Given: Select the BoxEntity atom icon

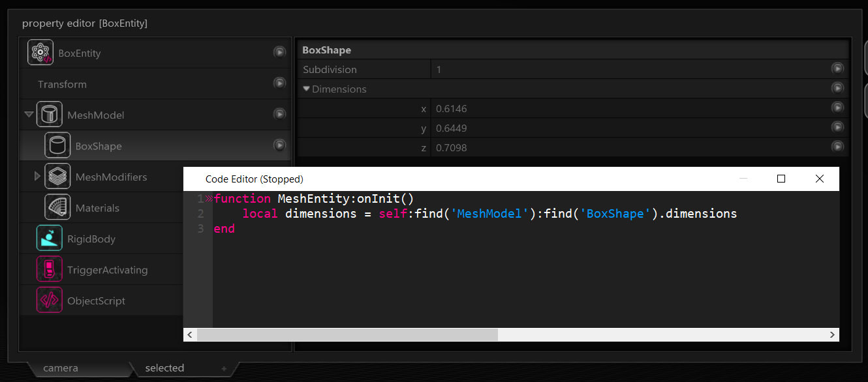Looking at the screenshot, I should (x=40, y=52).
